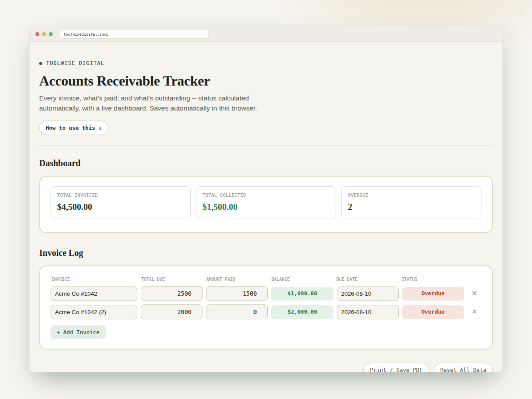Edit Total Due field showing 2000

(x=172, y=312)
